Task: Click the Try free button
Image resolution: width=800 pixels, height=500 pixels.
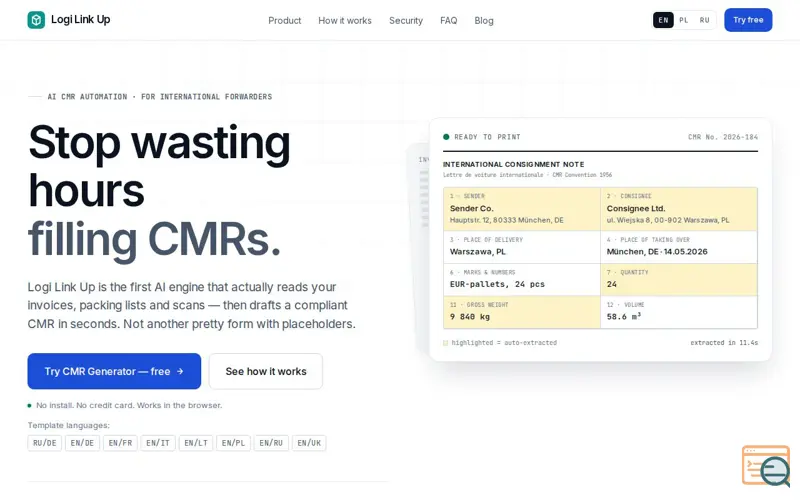Action: point(748,20)
